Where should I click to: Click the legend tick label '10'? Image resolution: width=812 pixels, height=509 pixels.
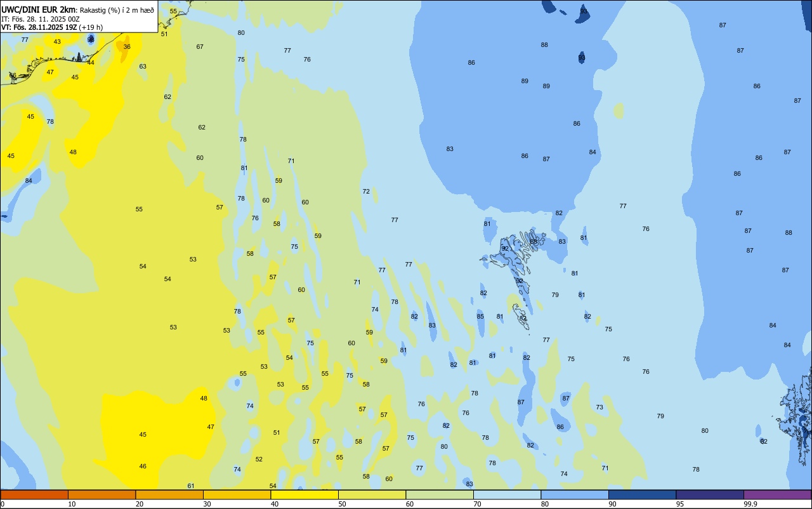[72, 504]
